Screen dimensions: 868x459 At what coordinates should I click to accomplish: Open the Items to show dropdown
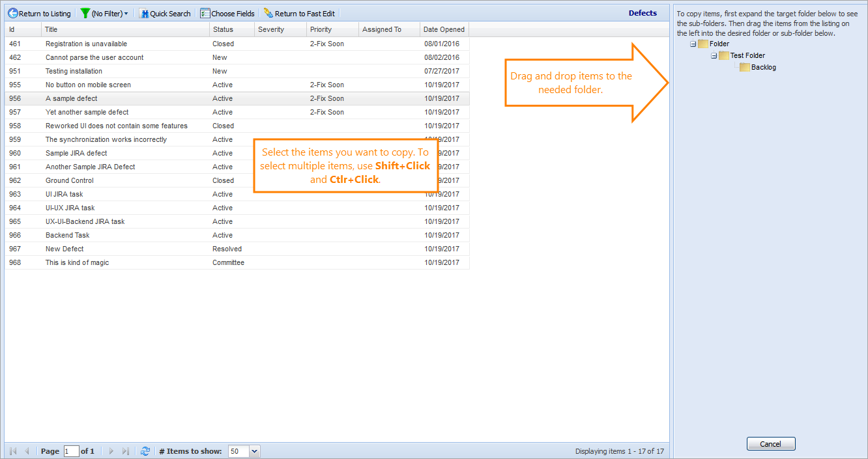tap(254, 451)
